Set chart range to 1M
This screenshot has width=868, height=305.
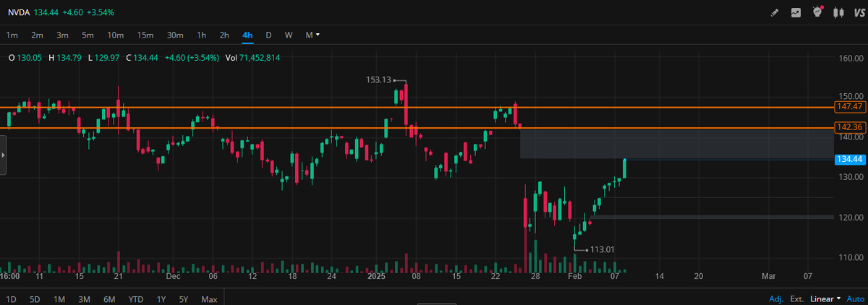point(59,299)
